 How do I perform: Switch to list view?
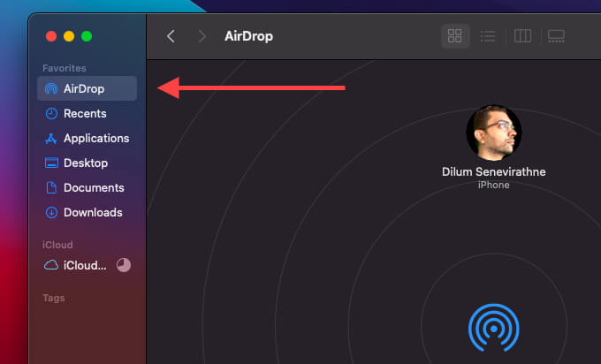(488, 36)
